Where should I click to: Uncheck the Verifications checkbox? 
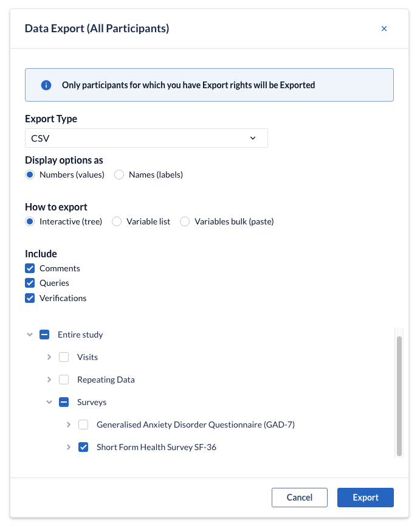tap(30, 298)
